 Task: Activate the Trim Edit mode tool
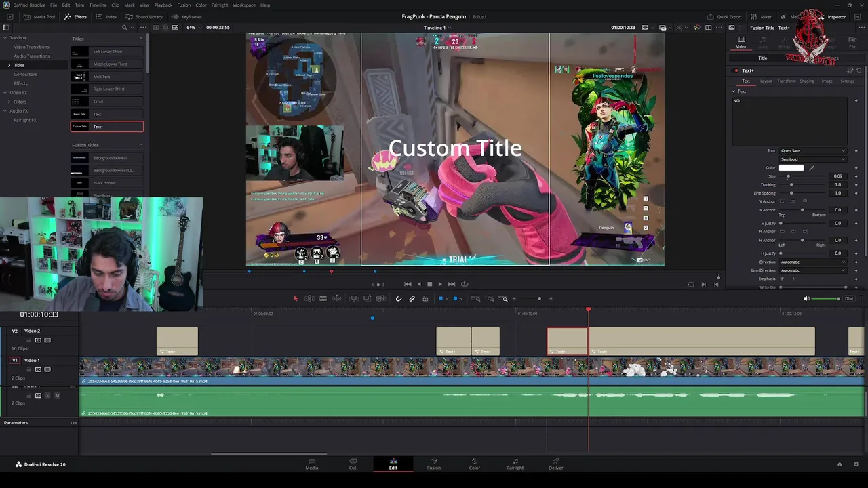[309, 298]
